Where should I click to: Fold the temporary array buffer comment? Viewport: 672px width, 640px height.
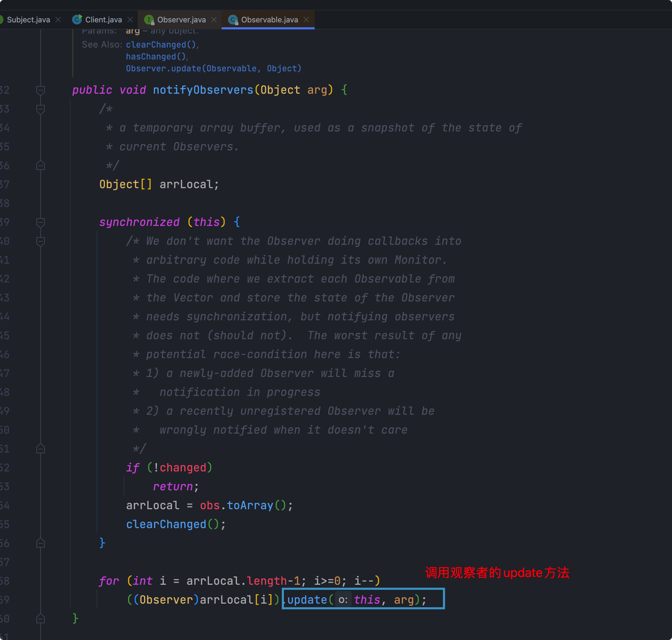(x=41, y=109)
